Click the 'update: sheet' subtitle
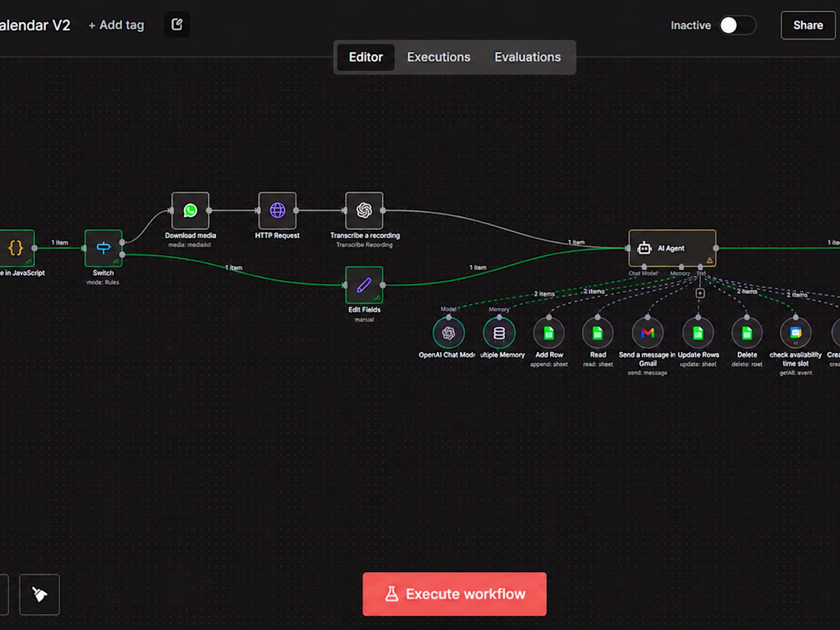840x630 pixels. (698, 364)
